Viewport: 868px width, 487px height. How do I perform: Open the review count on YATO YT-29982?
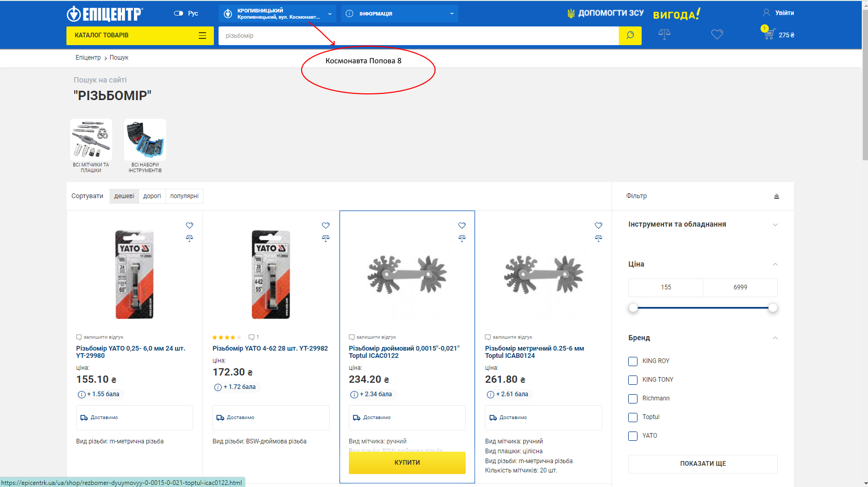(254, 337)
